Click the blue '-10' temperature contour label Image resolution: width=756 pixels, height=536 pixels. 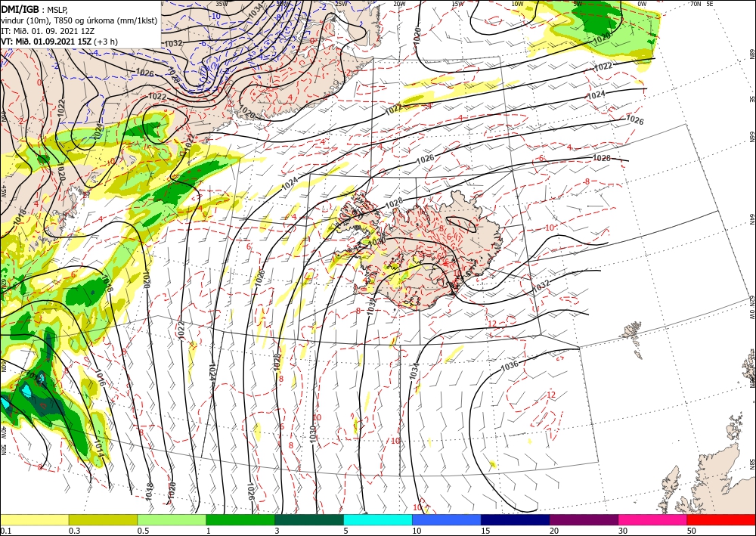tap(215, 15)
